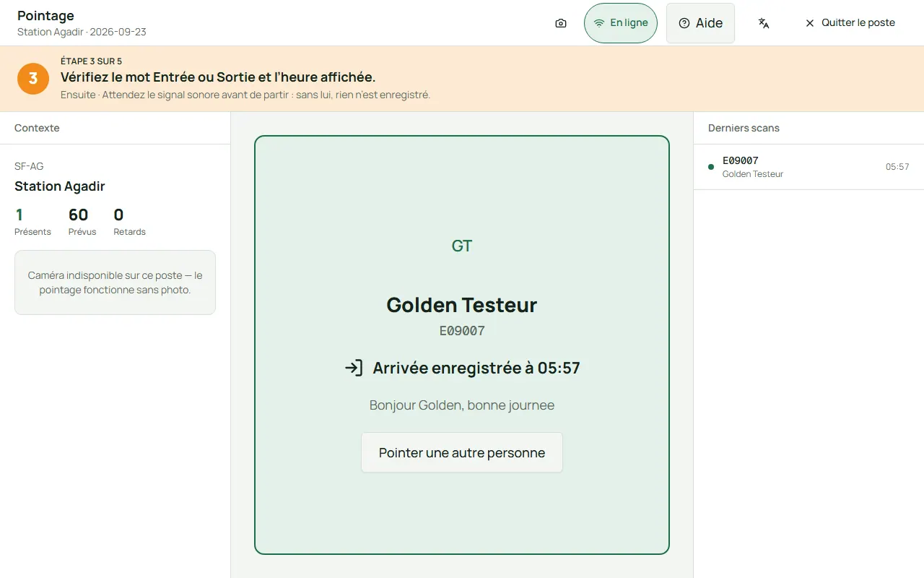Click the Présents count

32,222
